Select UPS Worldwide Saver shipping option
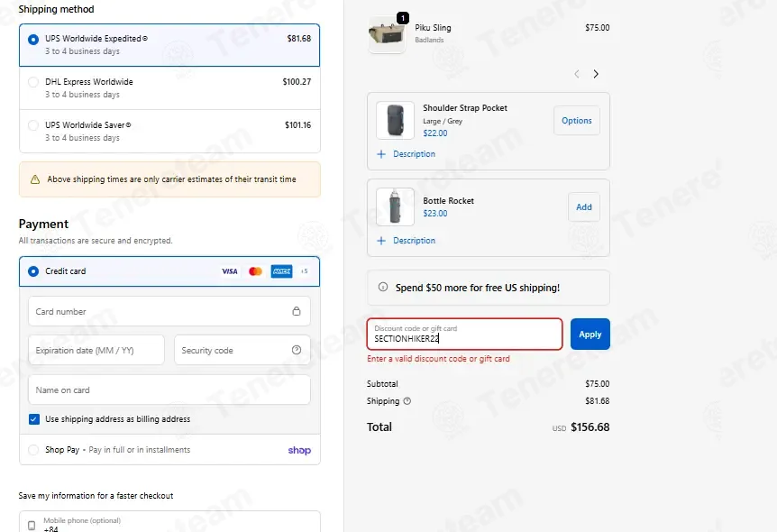Screen dimensions: 777x532 coord(169,132)
